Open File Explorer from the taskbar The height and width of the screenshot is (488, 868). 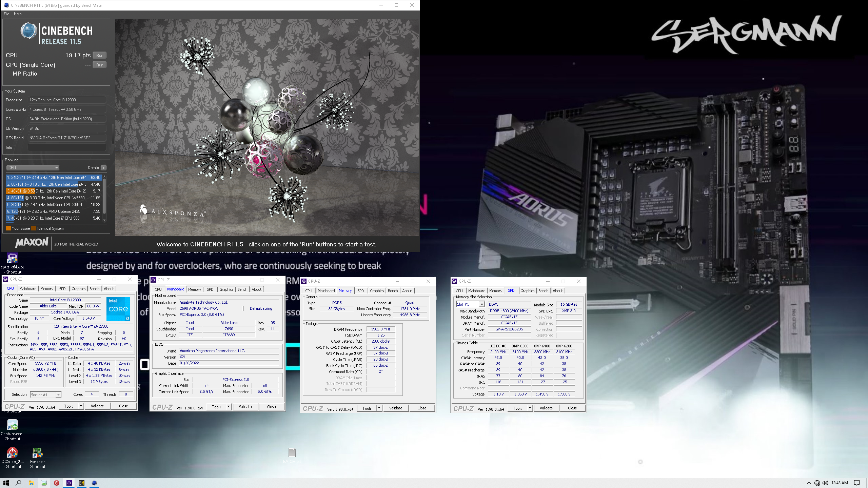coord(32,483)
